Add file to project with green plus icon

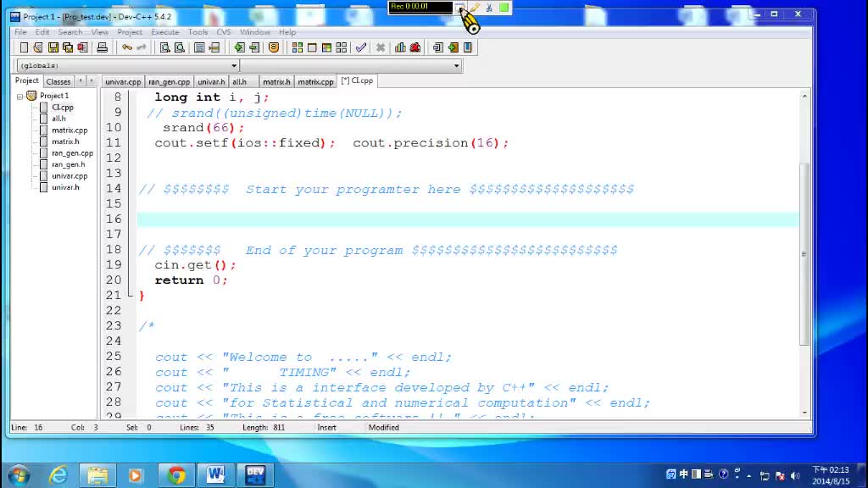tap(239, 47)
